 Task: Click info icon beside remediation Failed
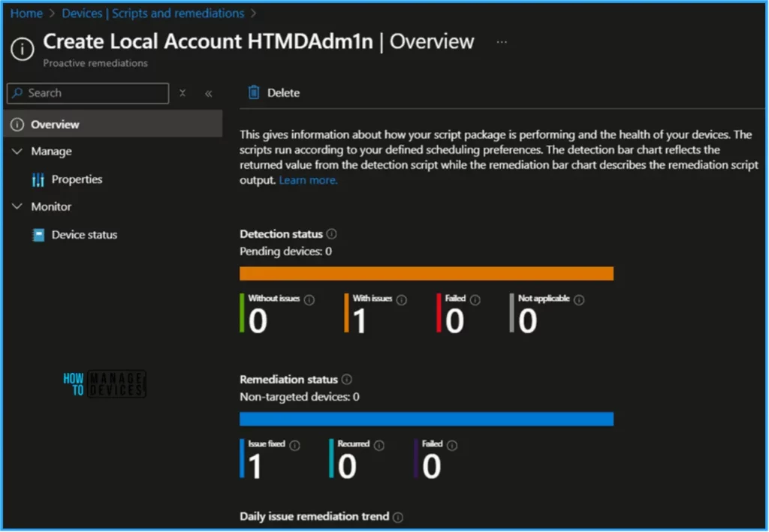tap(452, 445)
